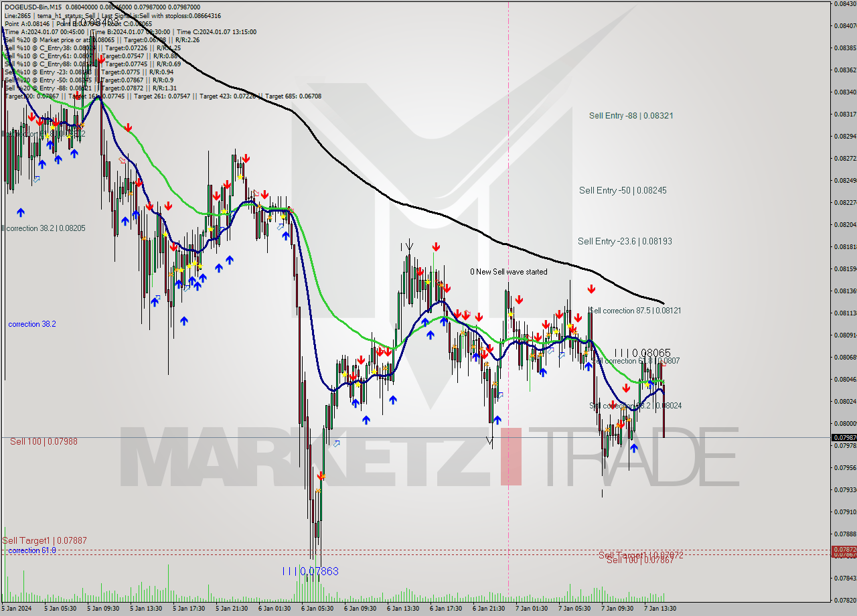Click the red sell arrow above 'Sell correction 87.5'
Screen dimensions: 857x616
[591, 289]
